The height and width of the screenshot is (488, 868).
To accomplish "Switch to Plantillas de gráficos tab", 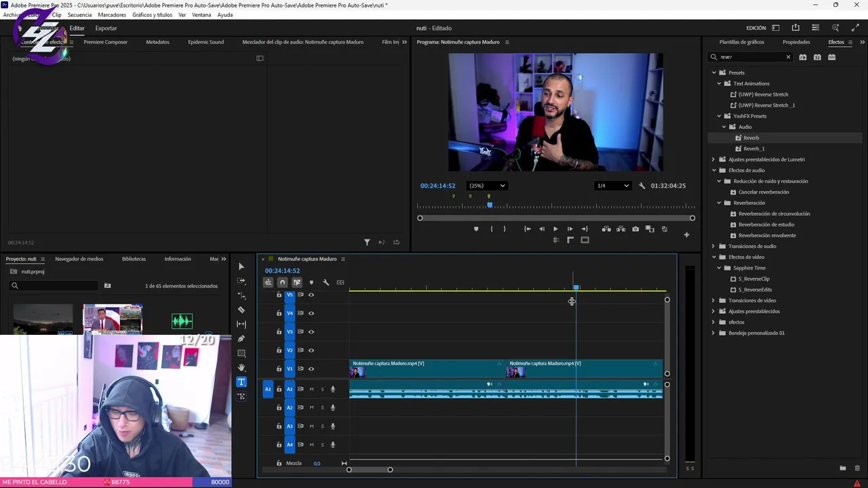I will click(741, 42).
